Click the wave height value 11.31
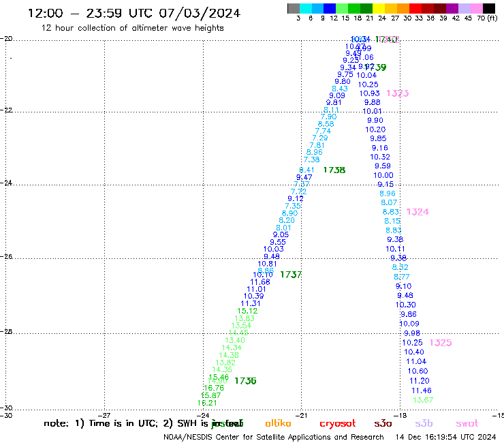 (251, 303)
